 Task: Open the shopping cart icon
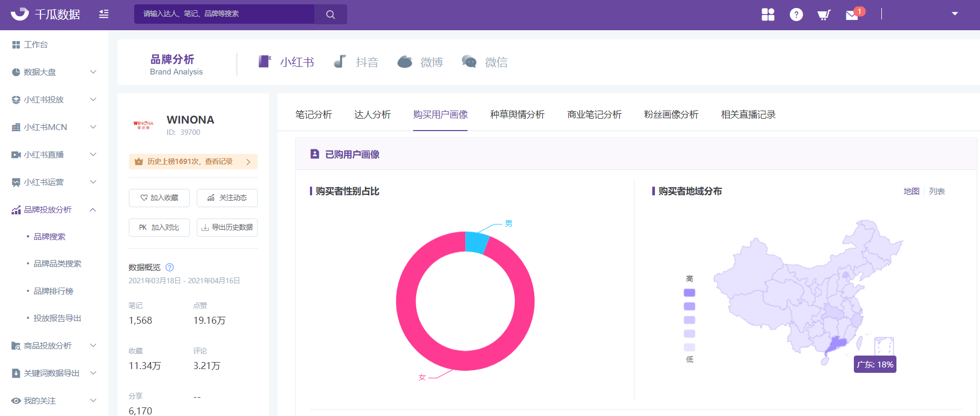[824, 15]
